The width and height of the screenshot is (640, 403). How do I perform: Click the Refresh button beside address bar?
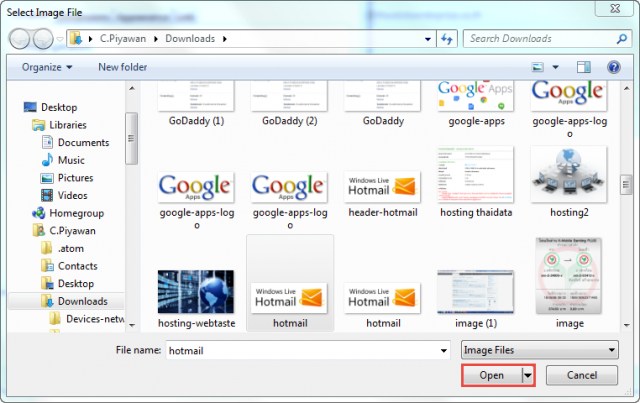[x=447, y=39]
